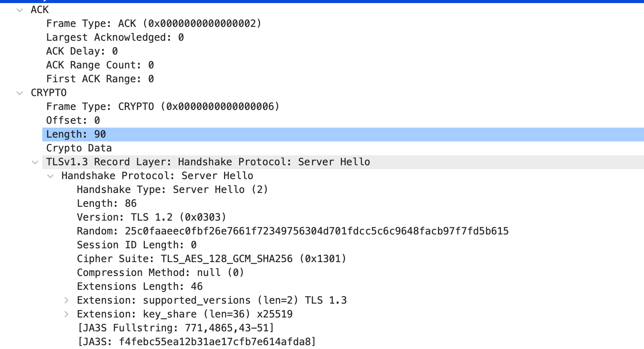Viewport: 644px width, 349px height.
Task: Collapse the ACK frame section
Action: pos(20,10)
